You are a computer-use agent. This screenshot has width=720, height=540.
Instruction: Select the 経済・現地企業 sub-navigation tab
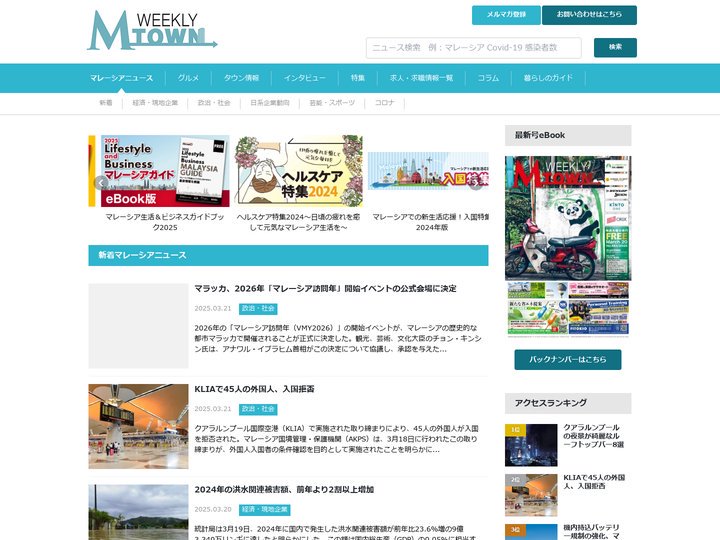[155, 103]
